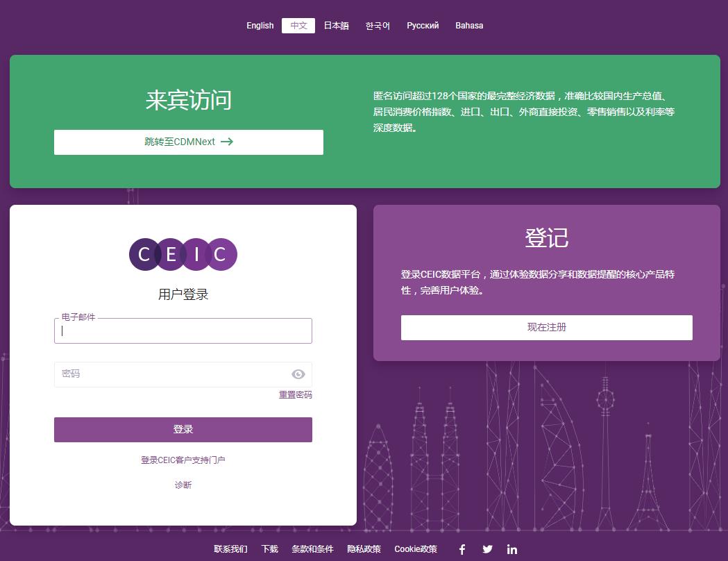
Task: Click the CEIC logo above 用户登录
Action: [x=183, y=254]
